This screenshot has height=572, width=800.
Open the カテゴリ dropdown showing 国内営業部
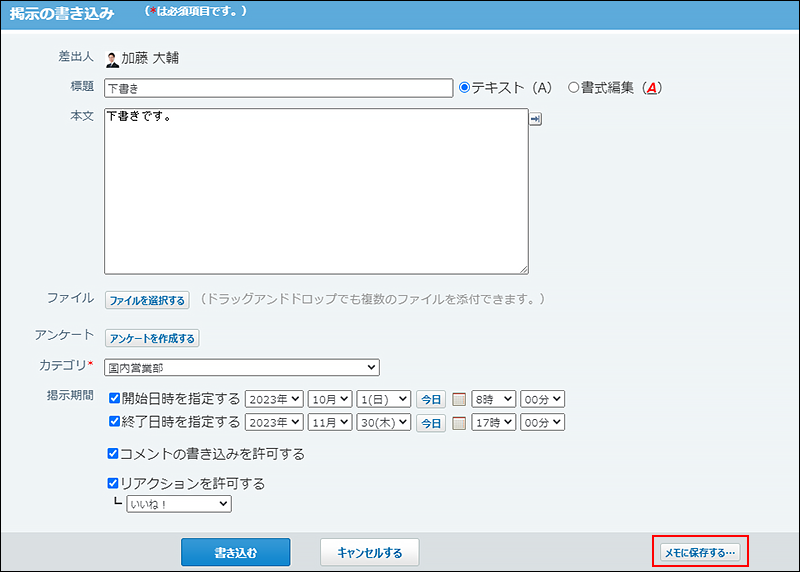point(242,367)
